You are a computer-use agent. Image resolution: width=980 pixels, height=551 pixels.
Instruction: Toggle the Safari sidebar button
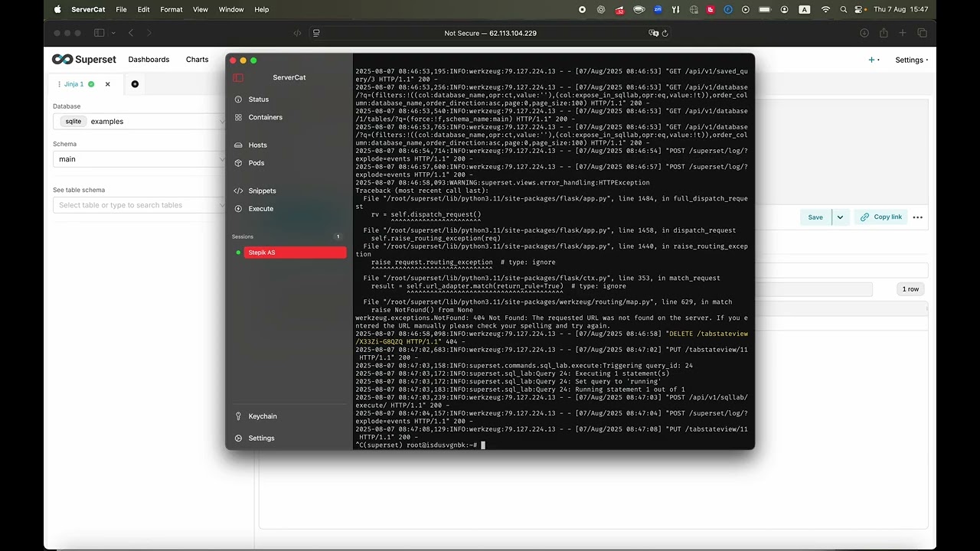pos(99,33)
